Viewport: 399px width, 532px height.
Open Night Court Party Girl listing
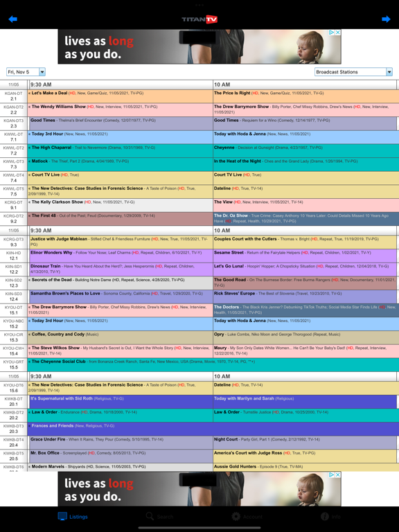coord(305,443)
